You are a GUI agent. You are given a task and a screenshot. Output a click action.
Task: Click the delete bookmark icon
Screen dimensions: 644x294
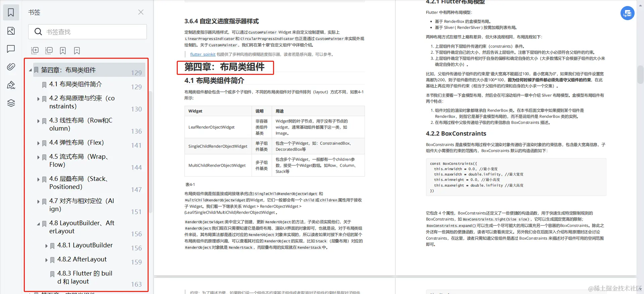pos(77,51)
